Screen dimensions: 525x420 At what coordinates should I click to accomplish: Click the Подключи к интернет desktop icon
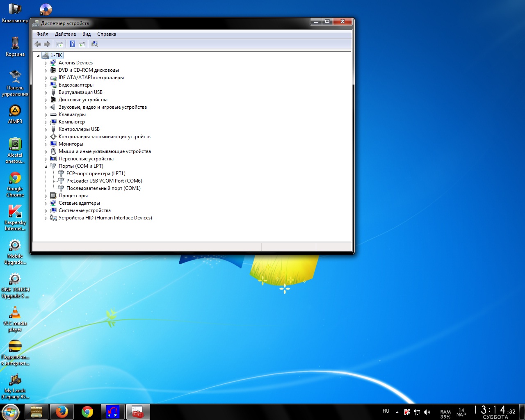tap(15, 352)
